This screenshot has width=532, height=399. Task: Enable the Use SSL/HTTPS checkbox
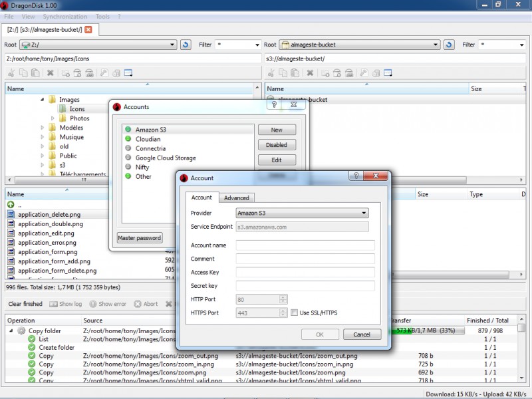[294, 313]
